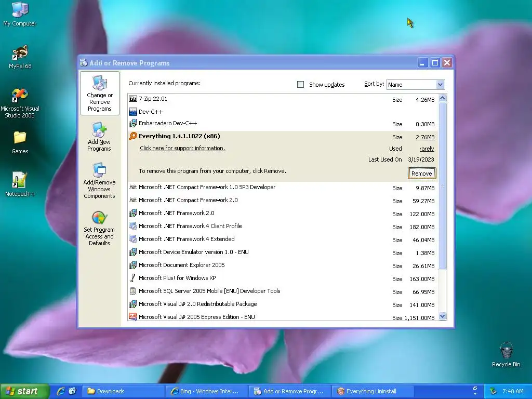532x399 pixels.
Task: Click here for support information link
Action: tap(182, 148)
